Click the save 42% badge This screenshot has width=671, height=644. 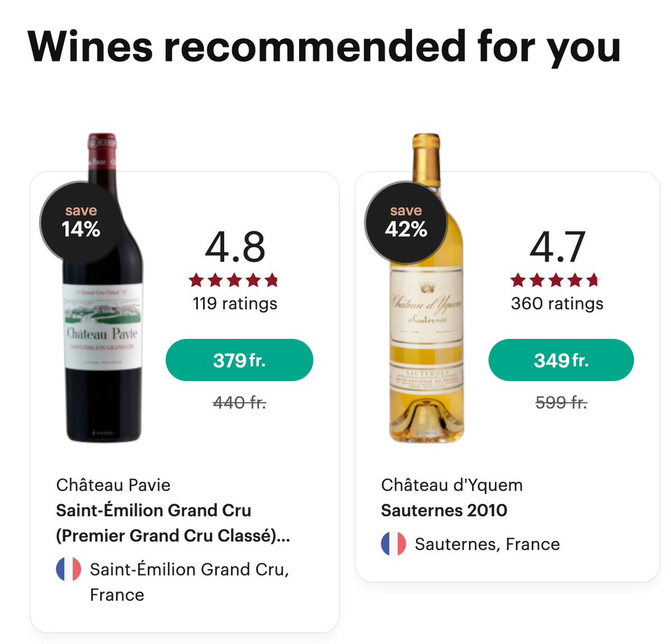point(406,223)
